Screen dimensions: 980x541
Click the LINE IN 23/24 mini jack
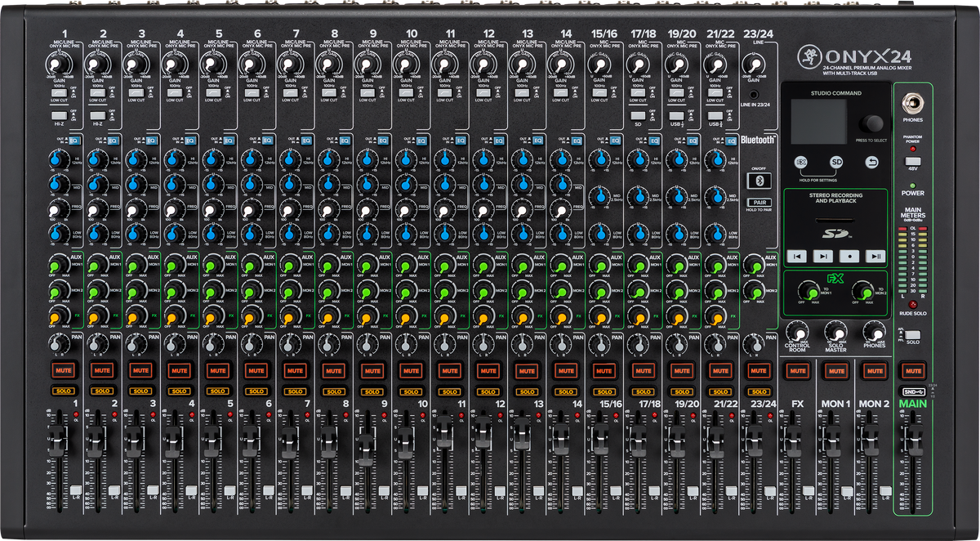pos(754,95)
